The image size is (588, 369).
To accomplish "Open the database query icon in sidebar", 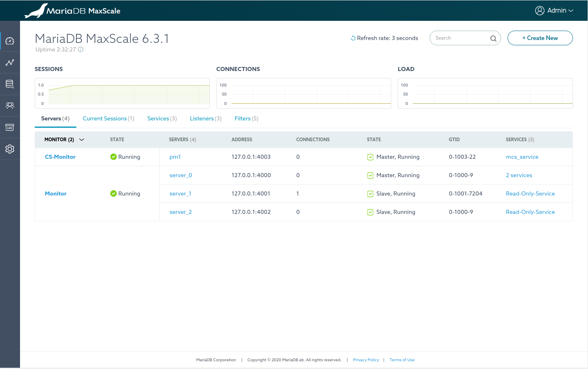I will click(x=10, y=84).
